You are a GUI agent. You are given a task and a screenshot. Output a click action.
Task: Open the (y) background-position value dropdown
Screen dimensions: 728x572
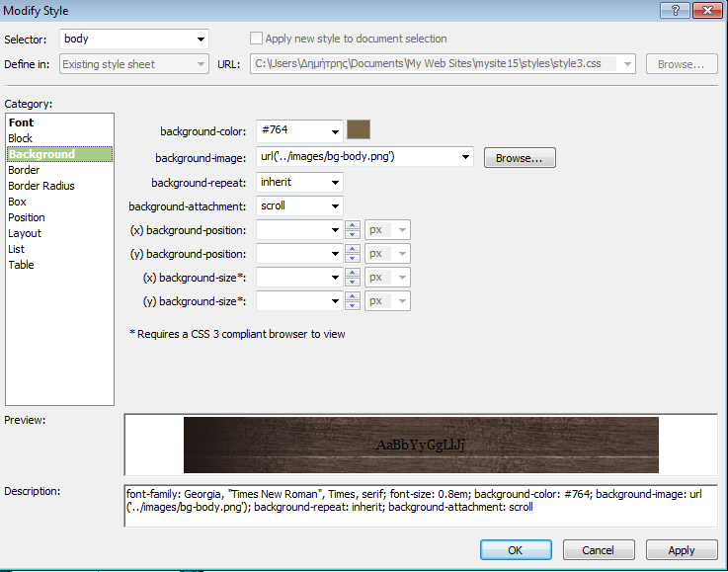click(335, 254)
